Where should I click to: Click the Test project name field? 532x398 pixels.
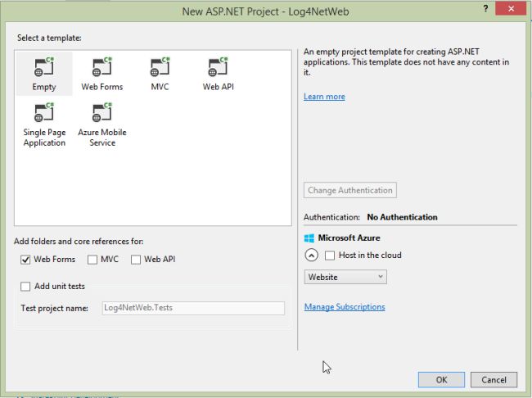pos(193,308)
